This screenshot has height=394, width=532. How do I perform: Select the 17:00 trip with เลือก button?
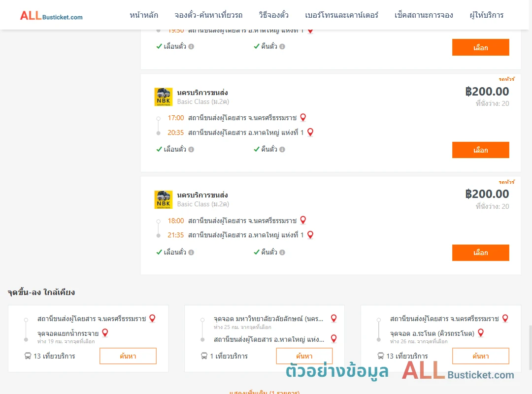point(480,150)
